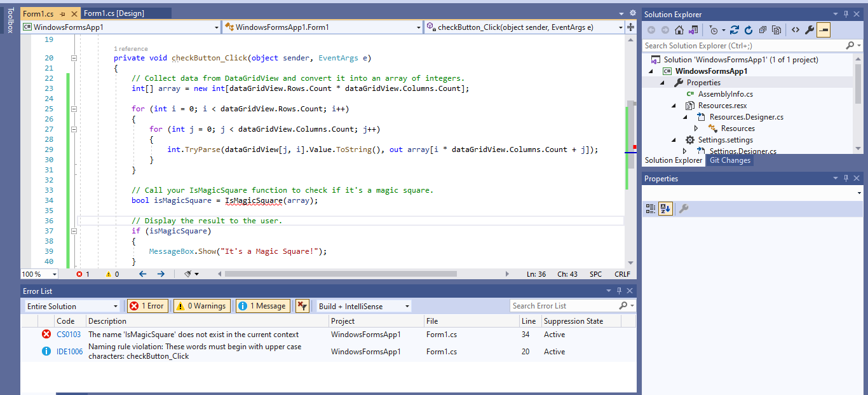The height and width of the screenshot is (395, 868).
Task: Navigate backward with the editor's left arrow
Action: pos(142,274)
